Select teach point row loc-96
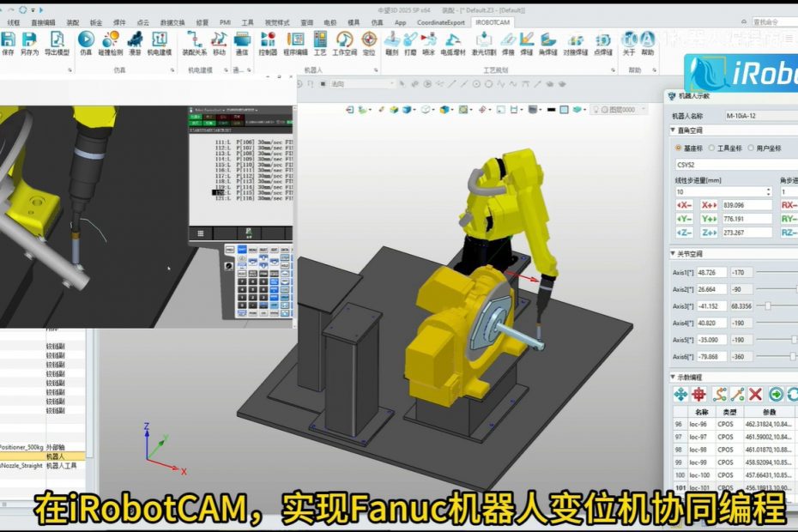The width and height of the screenshot is (798, 532). (x=735, y=424)
